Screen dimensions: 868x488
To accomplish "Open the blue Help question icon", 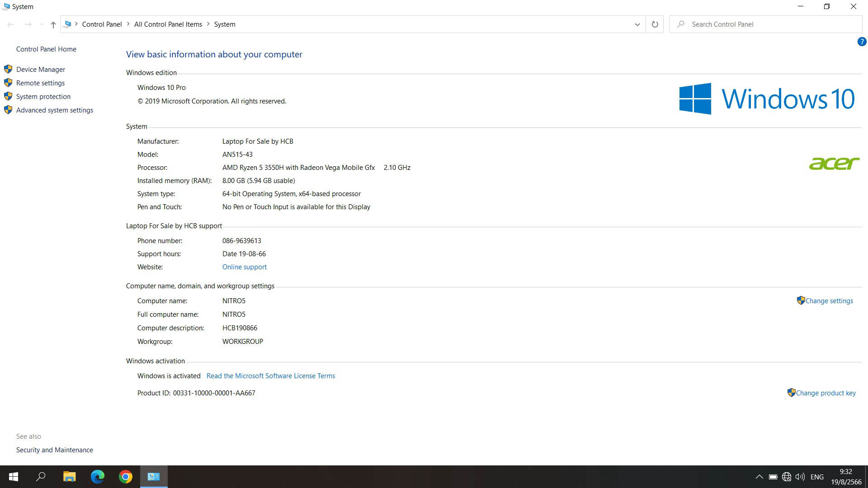I will (x=862, y=42).
